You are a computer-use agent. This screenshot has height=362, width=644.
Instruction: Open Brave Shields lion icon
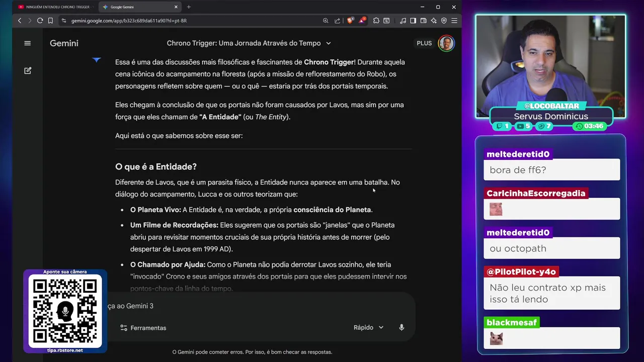pyautogui.click(x=350, y=21)
